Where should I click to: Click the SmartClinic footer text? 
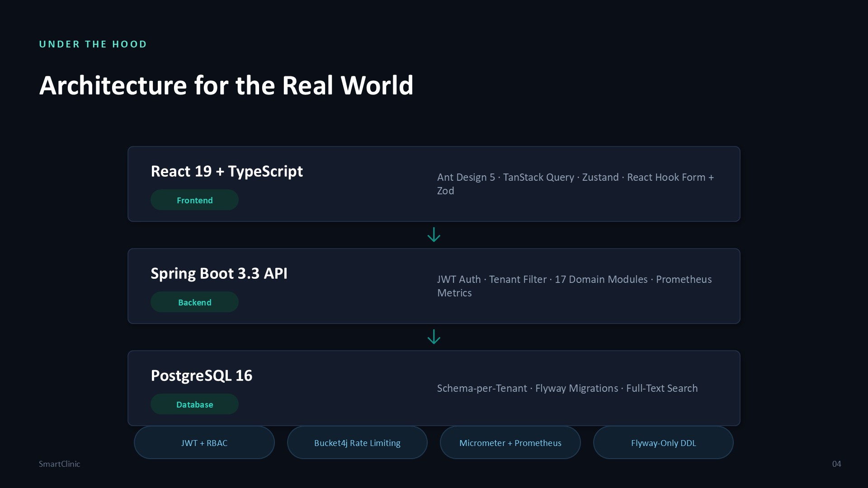[59, 464]
